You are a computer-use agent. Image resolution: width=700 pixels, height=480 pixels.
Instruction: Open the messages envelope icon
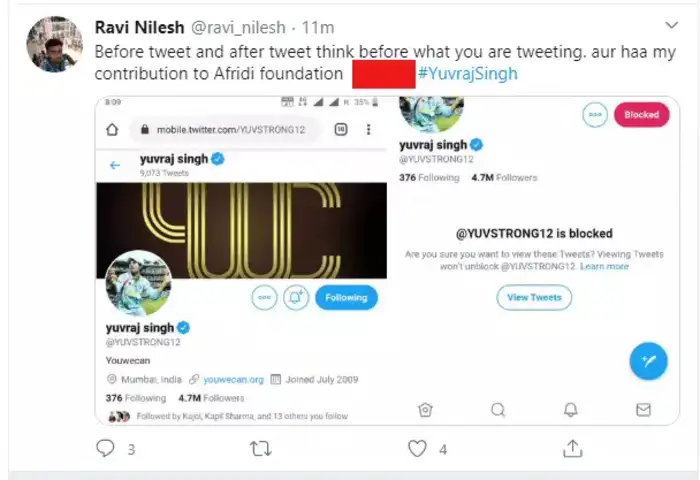click(x=643, y=409)
